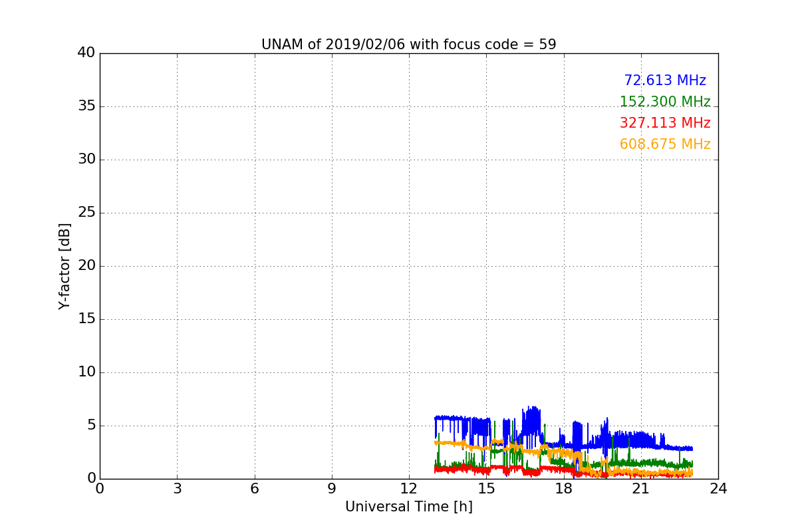This screenshot has width=798, height=532.
Task: Click the y-axis tick label 35
Action: coord(86,106)
